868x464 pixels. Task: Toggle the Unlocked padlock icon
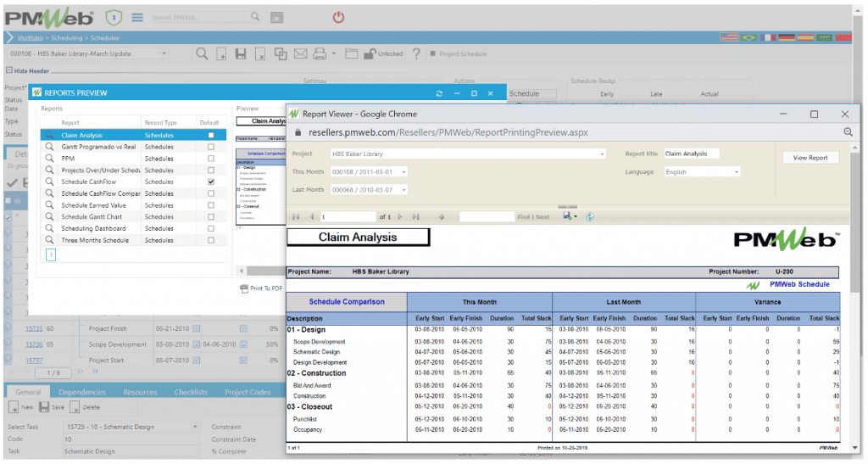(370, 53)
